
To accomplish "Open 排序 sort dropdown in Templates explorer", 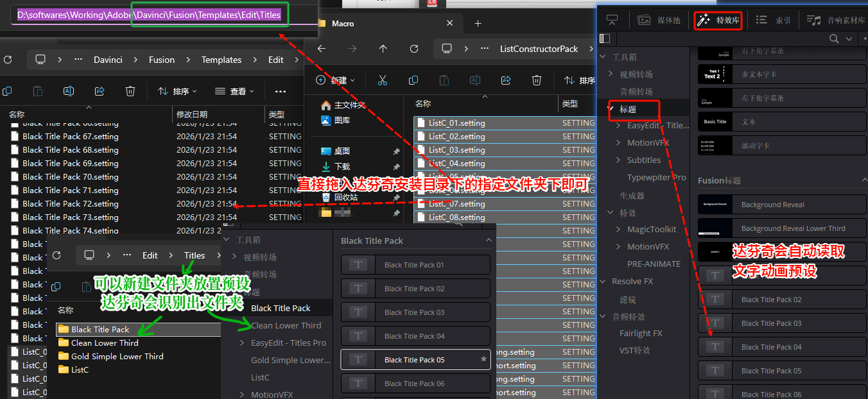I will [x=178, y=91].
